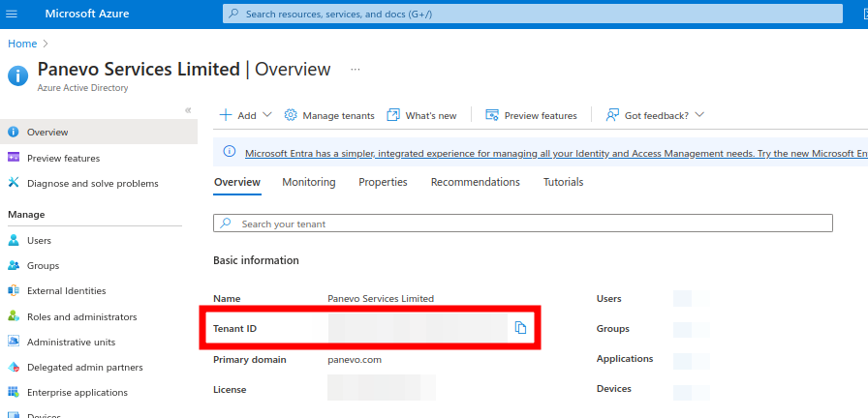Click the Enterprise applications grid icon
This screenshot has height=418, width=868.
14,392
